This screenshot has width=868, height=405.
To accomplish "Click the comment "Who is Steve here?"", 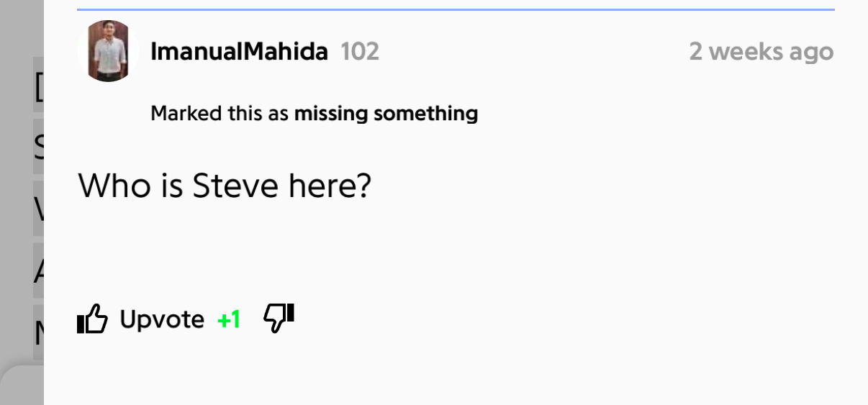I will pos(224,186).
